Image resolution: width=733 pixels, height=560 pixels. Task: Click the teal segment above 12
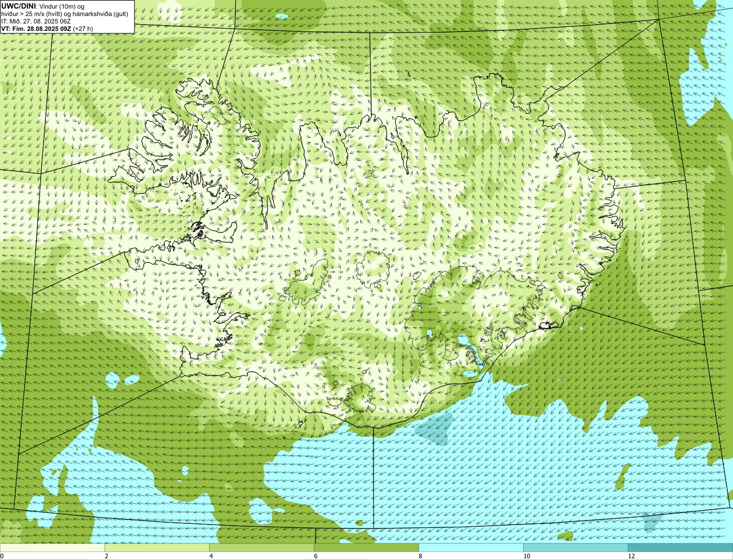tap(681, 548)
